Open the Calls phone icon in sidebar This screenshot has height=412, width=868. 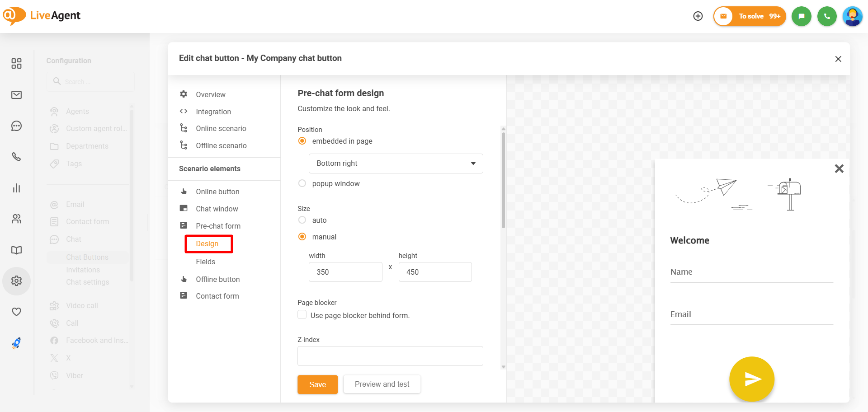[17, 157]
